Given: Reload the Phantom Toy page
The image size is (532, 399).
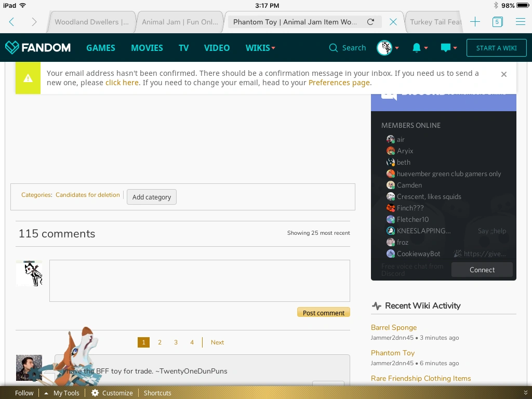Looking at the screenshot, I should (370, 22).
